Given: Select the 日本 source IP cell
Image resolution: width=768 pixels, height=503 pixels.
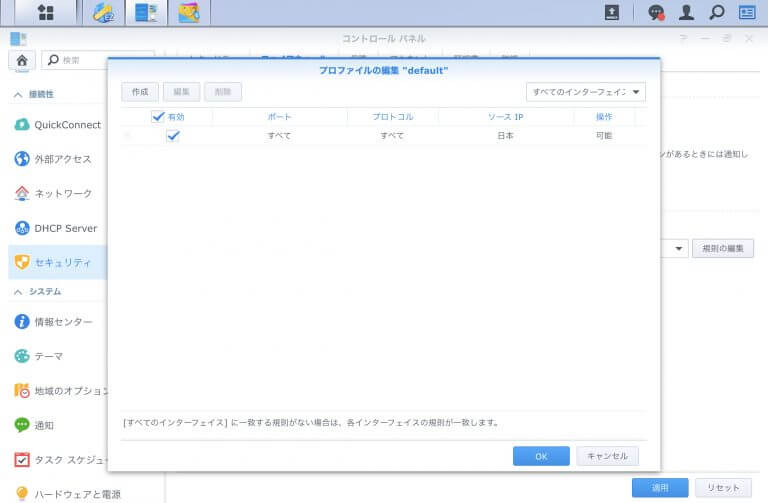Looking at the screenshot, I should pyautogui.click(x=505, y=136).
